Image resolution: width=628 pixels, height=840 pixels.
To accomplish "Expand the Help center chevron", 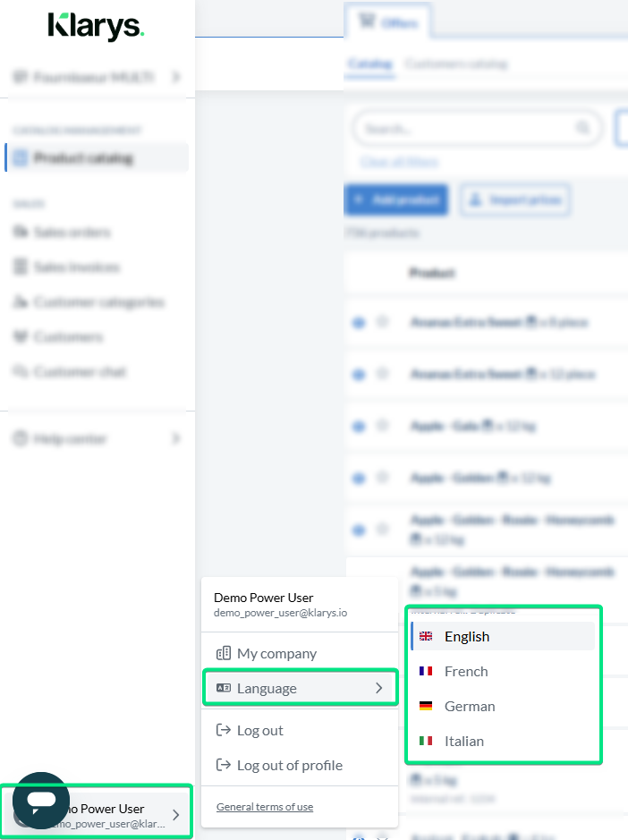I will click(176, 439).
